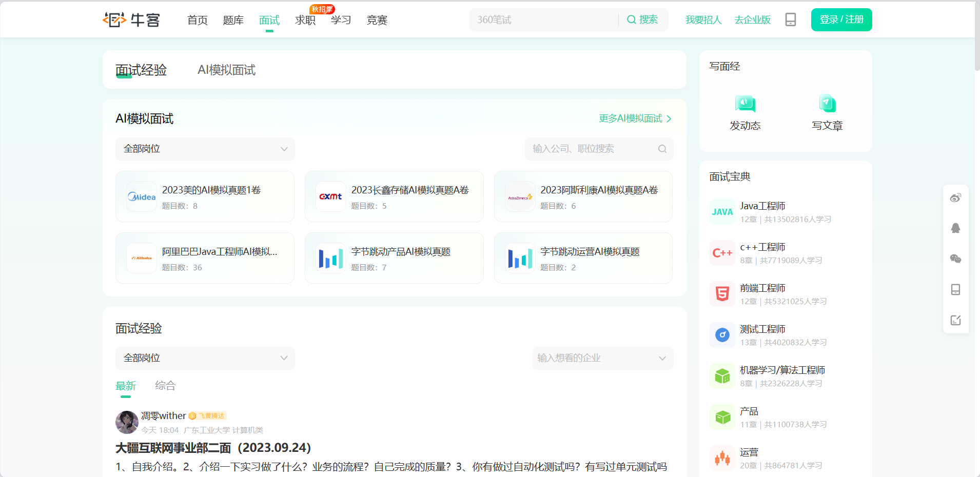
Task: Select the 最新 sort tab
Action: point(126,386)
